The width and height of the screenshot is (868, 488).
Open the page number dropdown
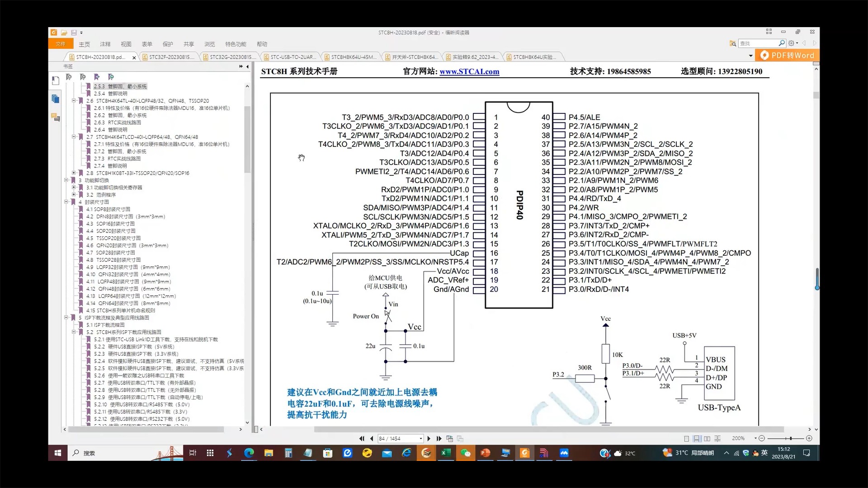tap(421, 439)
